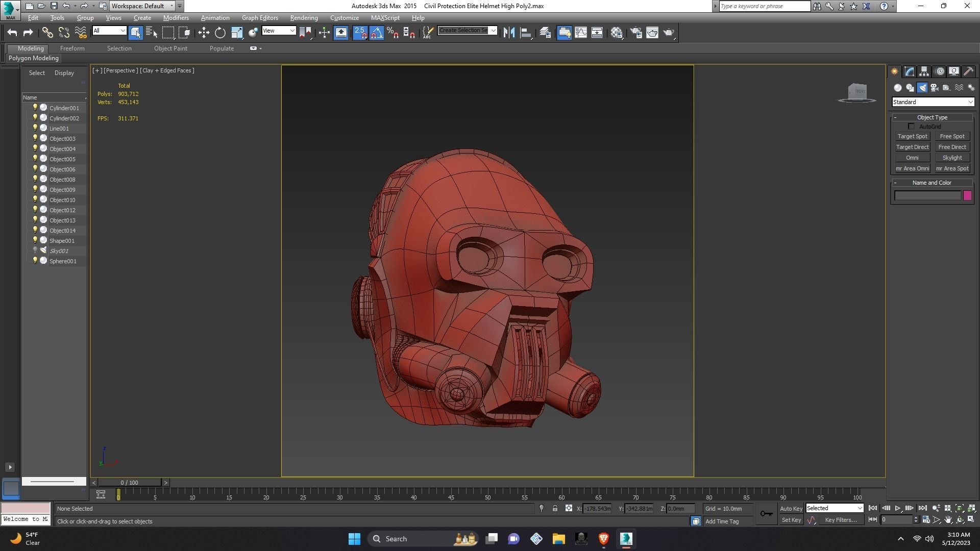
Task: Toggle Auto Key animation mode
Action: 791,508
